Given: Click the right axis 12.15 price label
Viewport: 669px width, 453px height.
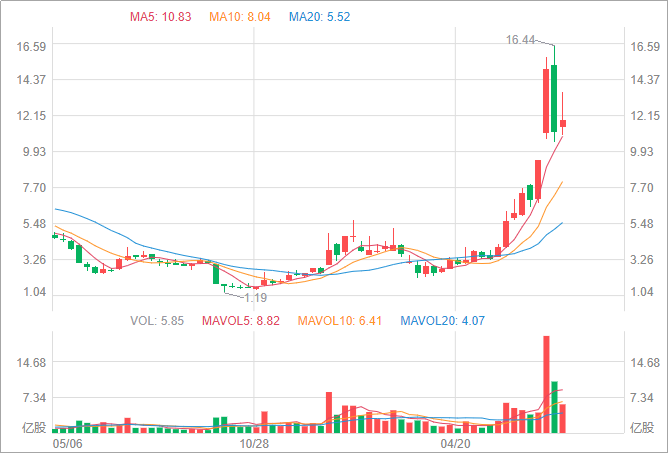Looking at the screenshot, I should click(645, 116).
